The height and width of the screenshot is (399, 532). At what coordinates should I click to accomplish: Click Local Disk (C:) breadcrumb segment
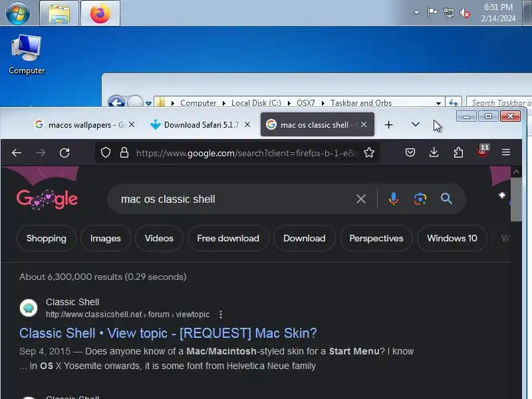click(256, 103)
